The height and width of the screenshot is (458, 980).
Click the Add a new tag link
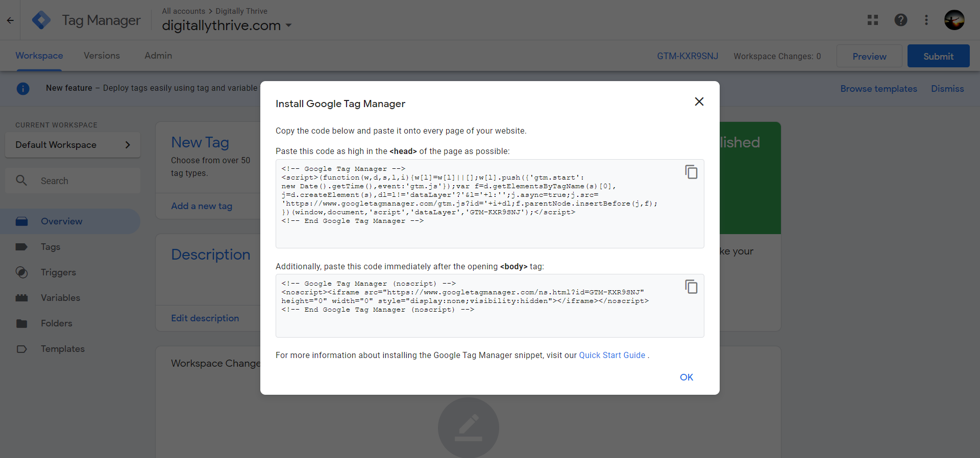[202, 206]
